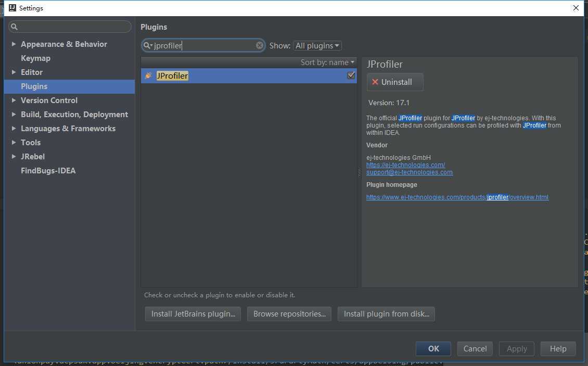This screenshot has height=366, width=588.
Task: Click the ej-technologies GmbH vendor name
Action: (x=398, y=158)
